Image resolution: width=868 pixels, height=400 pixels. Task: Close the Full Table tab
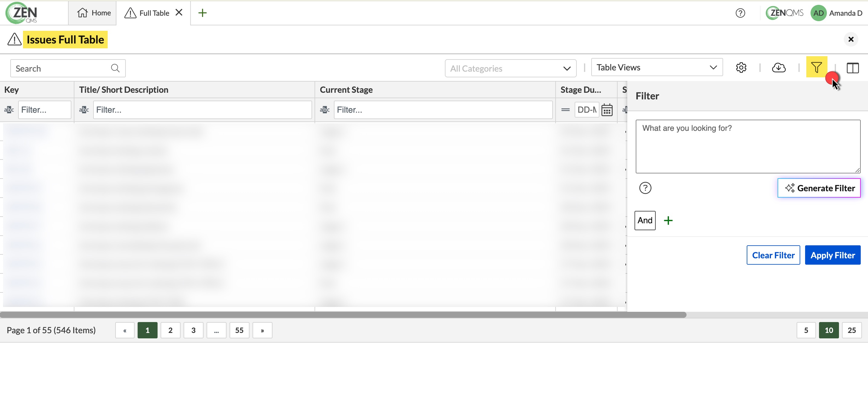pyautogui.click(x=179, y=12)
